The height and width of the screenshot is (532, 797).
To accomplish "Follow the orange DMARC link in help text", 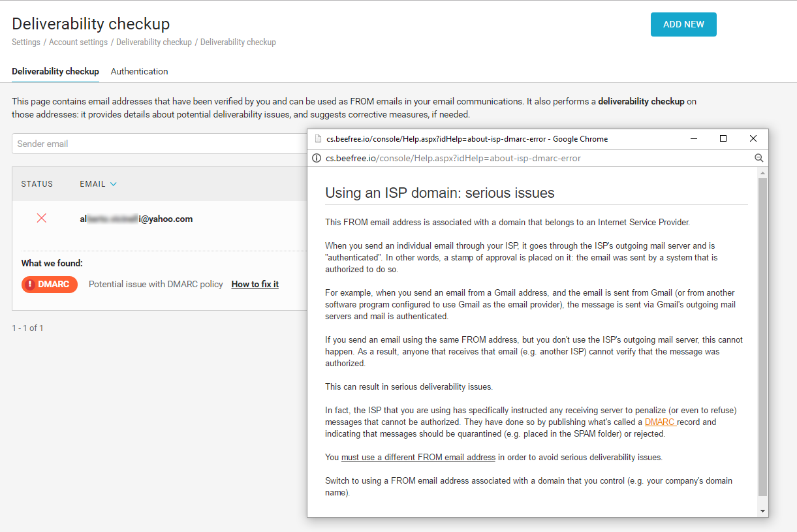I will [x=660, y=422].
